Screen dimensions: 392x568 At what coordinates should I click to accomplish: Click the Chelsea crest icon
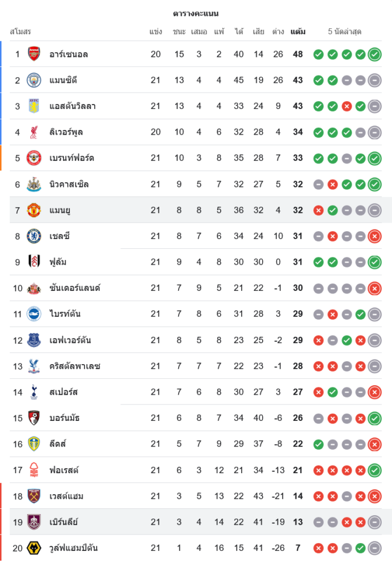35,236
